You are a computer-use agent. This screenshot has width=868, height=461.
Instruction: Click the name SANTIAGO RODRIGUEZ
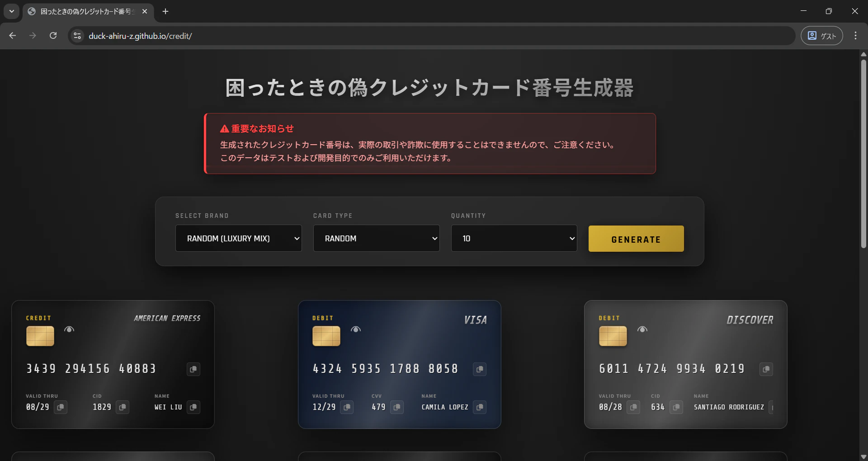pyautogui.click(x=729, y=407)
